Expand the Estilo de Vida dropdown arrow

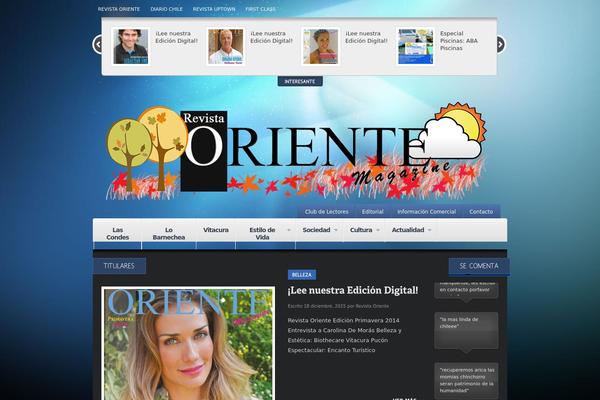point(289,230)
